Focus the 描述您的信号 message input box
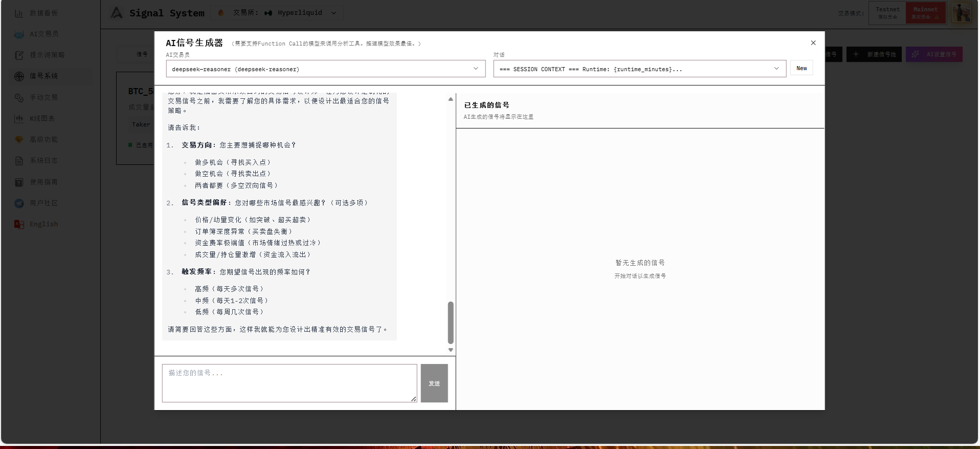 (x=289, y=383)
